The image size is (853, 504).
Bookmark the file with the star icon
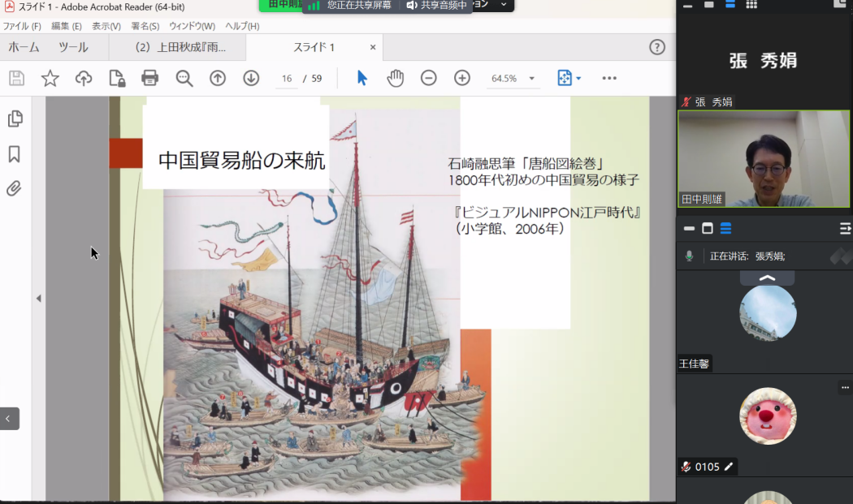50,78
